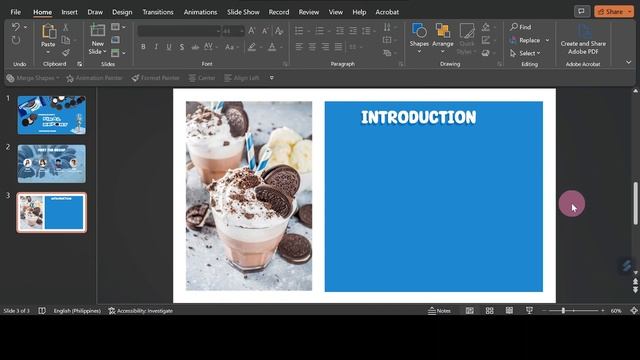Image resolution: width=640 pixels, height=360 pixels.
Task: Open the Section dropdown
Action: point(118,53)
